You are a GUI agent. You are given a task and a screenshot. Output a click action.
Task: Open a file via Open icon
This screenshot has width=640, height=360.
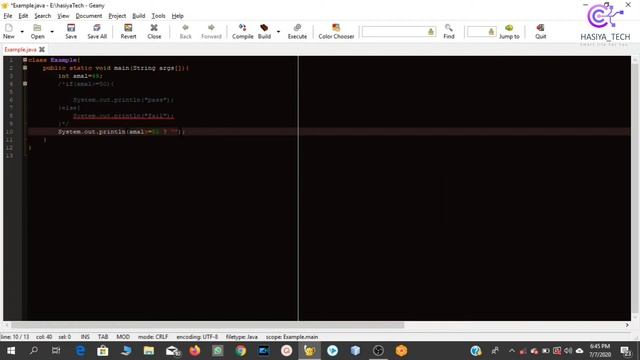(37, 31)
